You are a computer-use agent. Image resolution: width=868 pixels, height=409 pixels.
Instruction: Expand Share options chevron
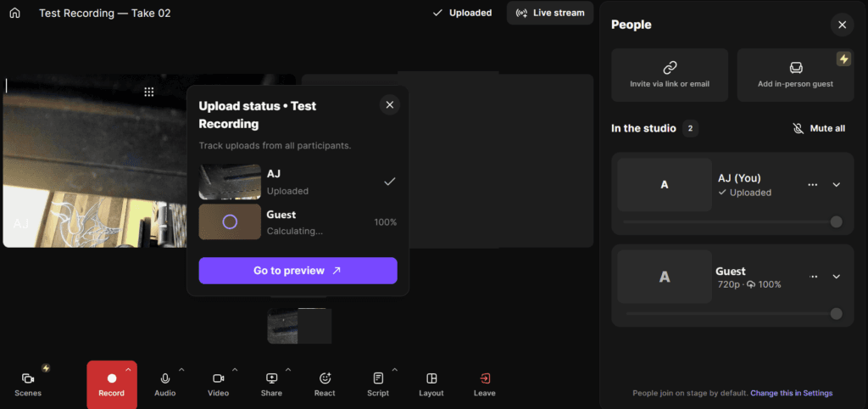click(x=288, y=369)
